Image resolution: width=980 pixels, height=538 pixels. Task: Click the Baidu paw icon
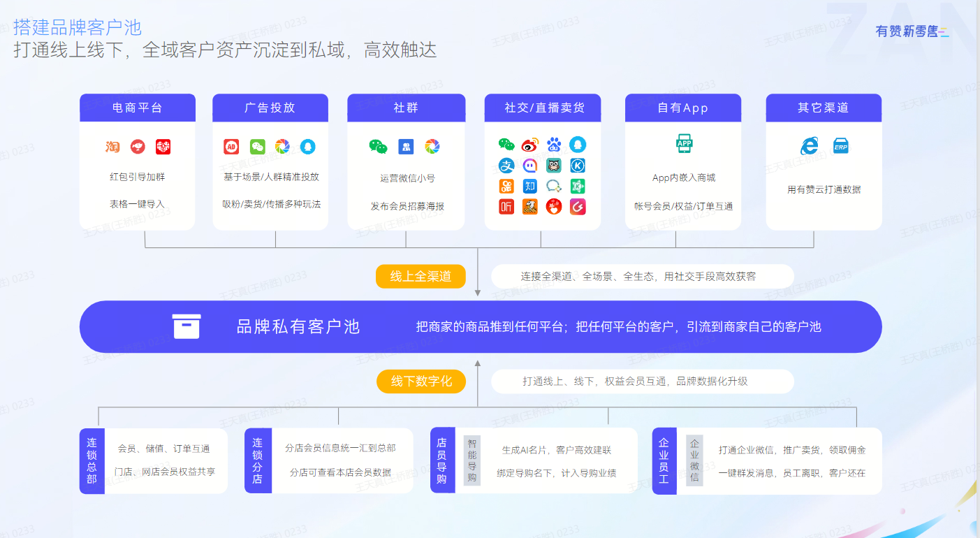pyautogui.click(x=554, y=145)
